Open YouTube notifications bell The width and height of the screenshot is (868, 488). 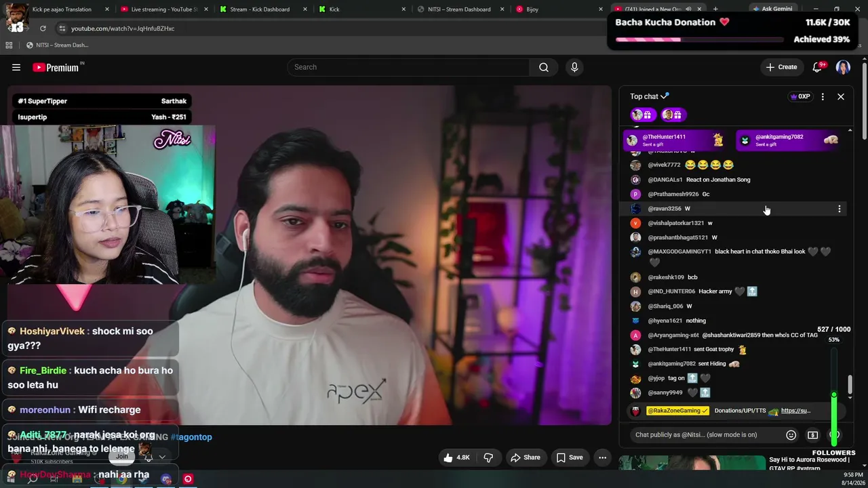pyautogui.click(x=817, y=67)
